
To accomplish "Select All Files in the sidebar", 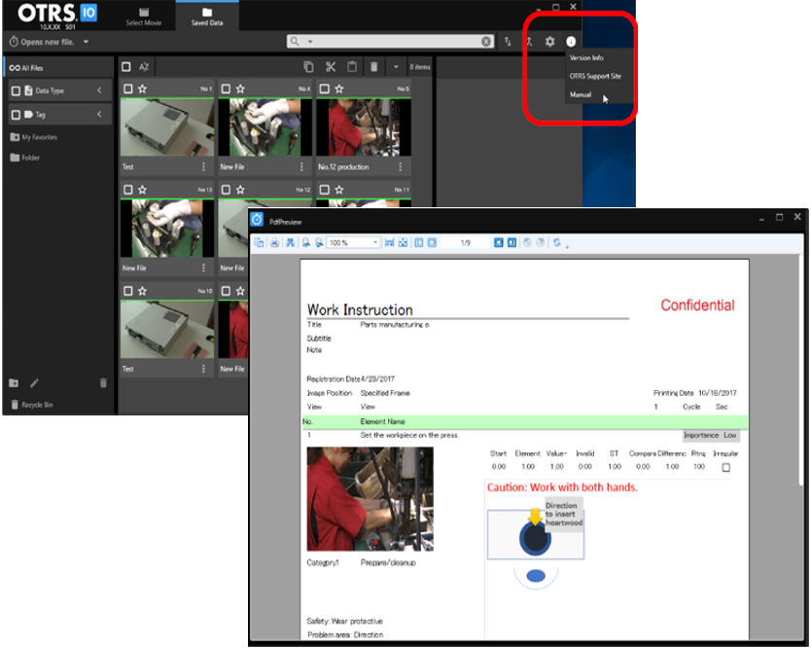I will [x=58, y=68].
